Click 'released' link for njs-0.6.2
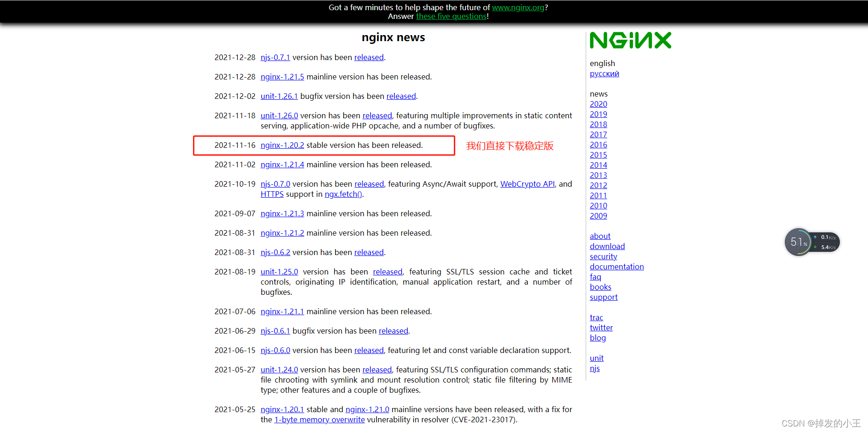The width and height of the screenshot is (868, 432). click(x=369, y=252)
